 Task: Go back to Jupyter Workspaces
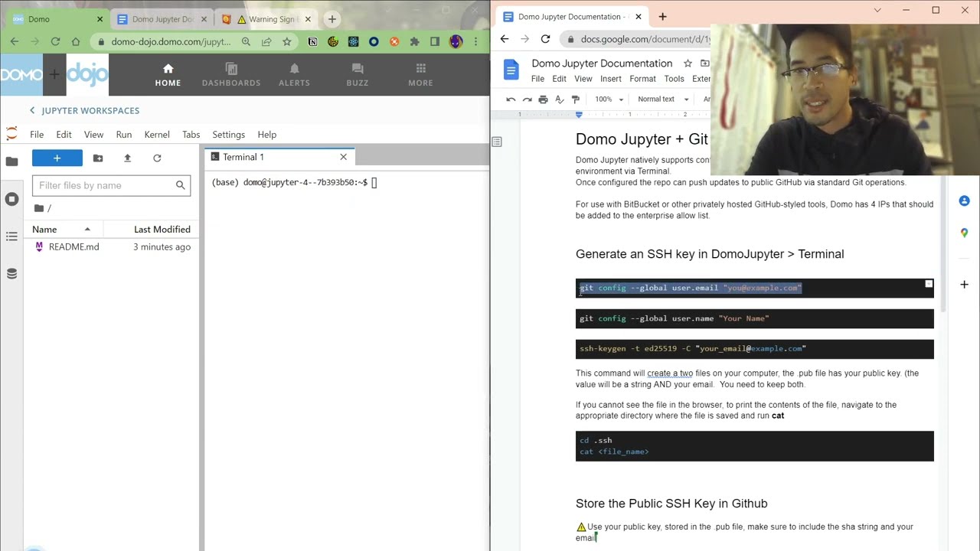click(84, 111)
